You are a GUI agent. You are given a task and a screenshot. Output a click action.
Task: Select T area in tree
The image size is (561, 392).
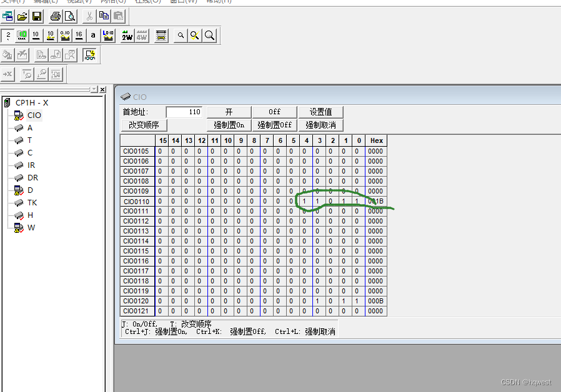tap(30, 140)
